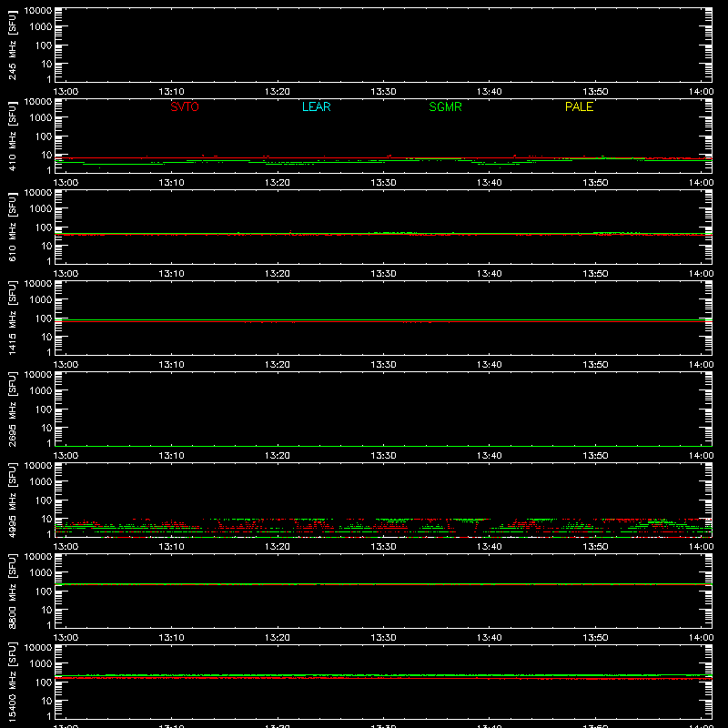Select the 610 MHz [SFU] axis title
Viewport: 728px width, 728px height.
tap(13, 227)
